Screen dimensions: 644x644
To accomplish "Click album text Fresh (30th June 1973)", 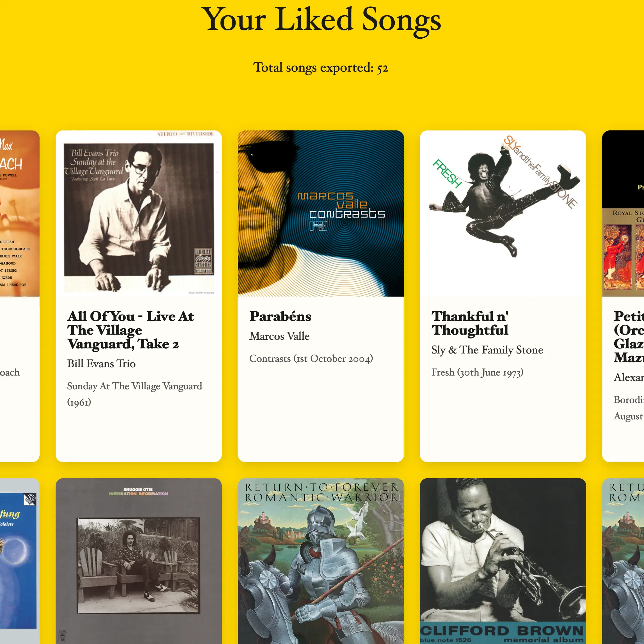I will coord(477,372).
